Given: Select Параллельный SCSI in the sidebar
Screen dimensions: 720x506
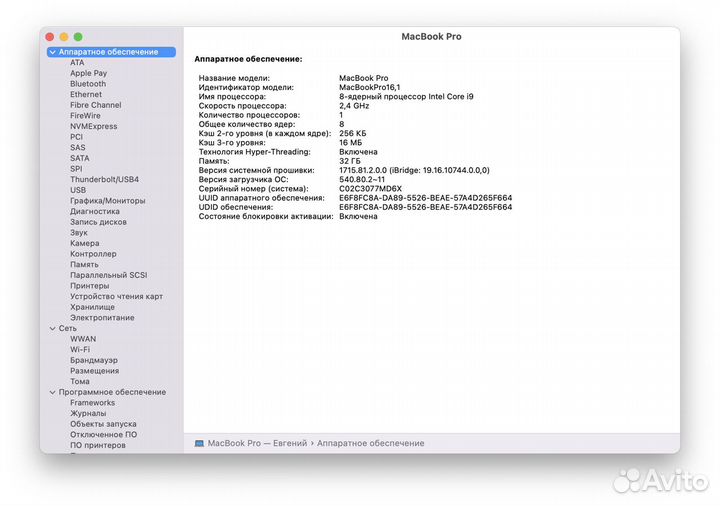Looking at the screenshot, I should [x=108, y=275].
